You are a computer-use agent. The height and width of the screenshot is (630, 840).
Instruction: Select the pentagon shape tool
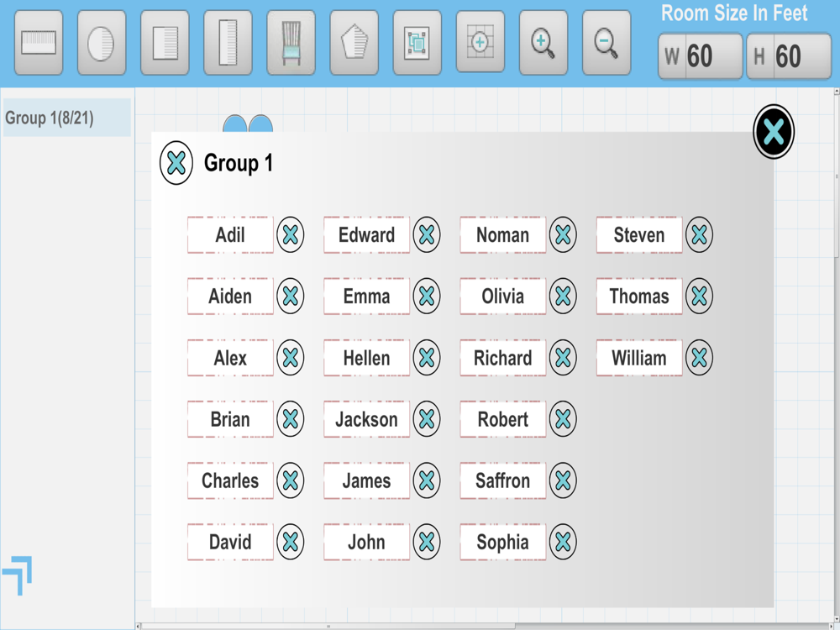pos(354,42)
